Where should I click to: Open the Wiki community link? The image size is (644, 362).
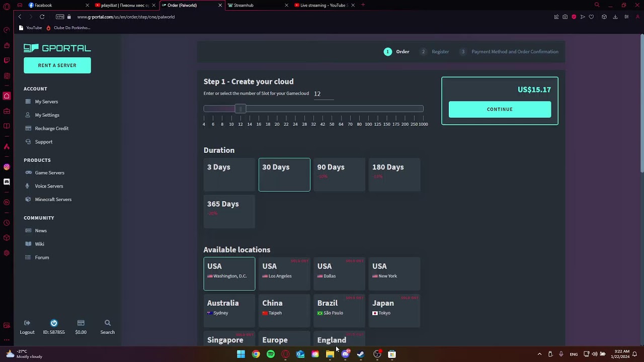point(39,244)
